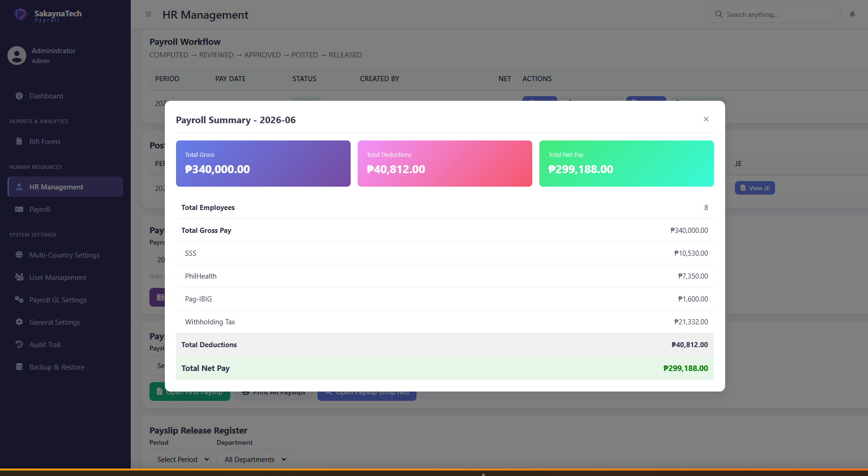Screen dimensions: 868x476
Task: Click the ₱1,600.00 Pag-IBIG amount
Action: coord(693,299)
